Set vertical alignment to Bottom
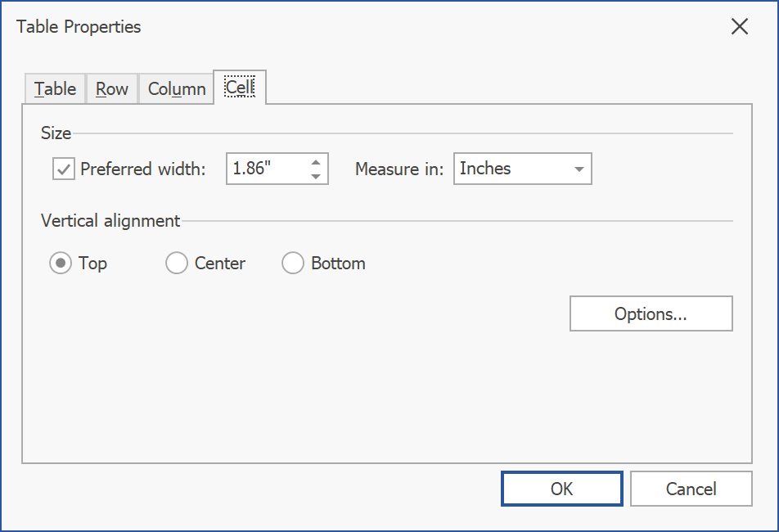779x532 pixels. click(x=293, y=264)
